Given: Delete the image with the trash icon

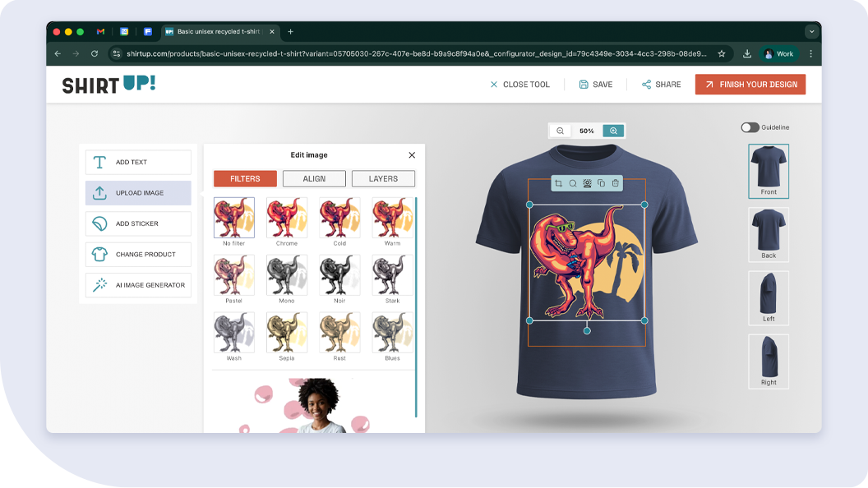Looking at the screenshot, I should (616, 183).
